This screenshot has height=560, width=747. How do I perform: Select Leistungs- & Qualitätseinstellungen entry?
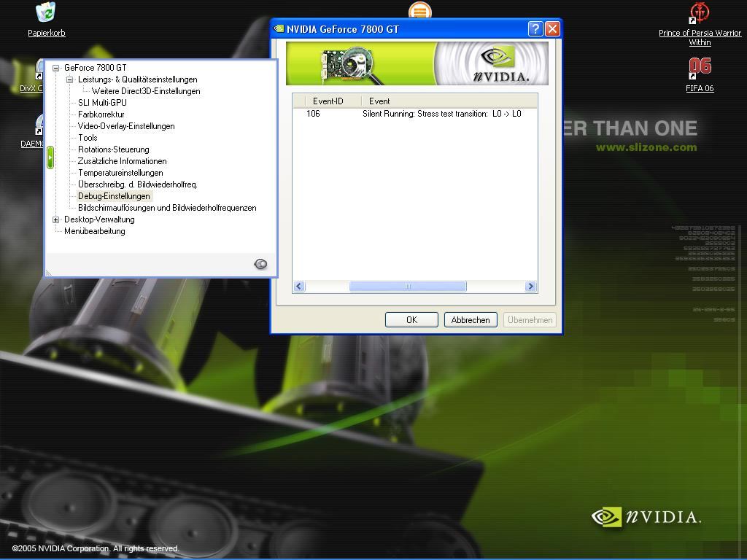138,79
